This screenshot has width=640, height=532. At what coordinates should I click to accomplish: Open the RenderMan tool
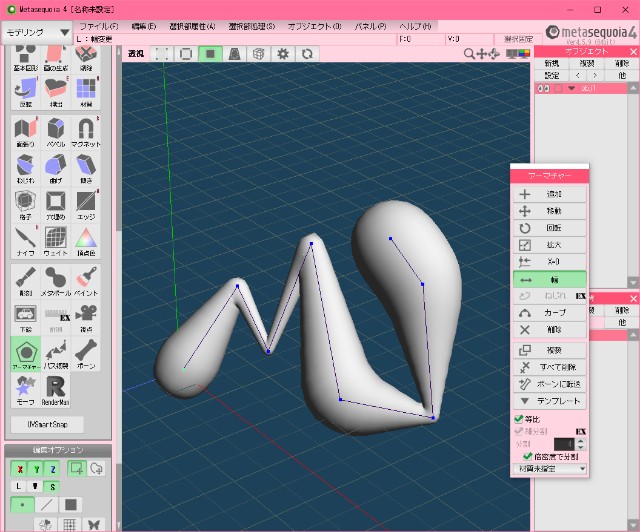point(56,390)
